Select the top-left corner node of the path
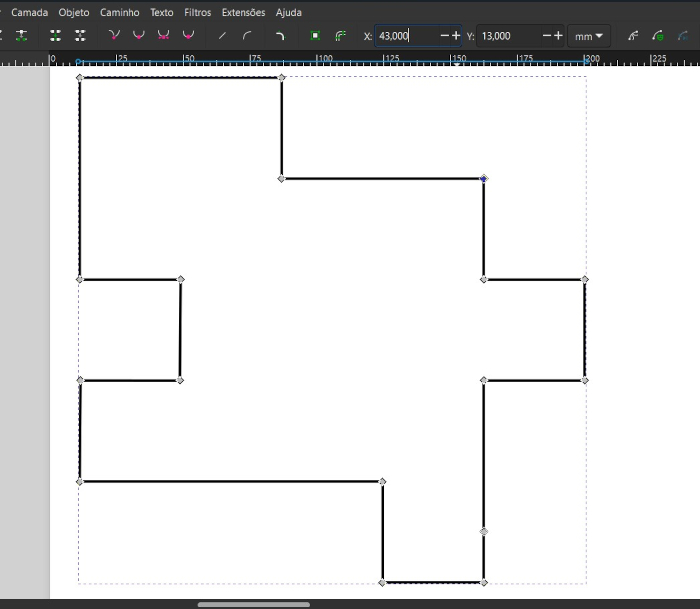 tap(79, 78)
